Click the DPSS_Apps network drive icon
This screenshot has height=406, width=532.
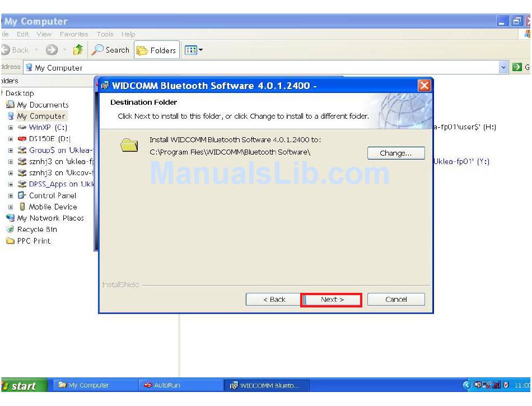tap(22, 184)
